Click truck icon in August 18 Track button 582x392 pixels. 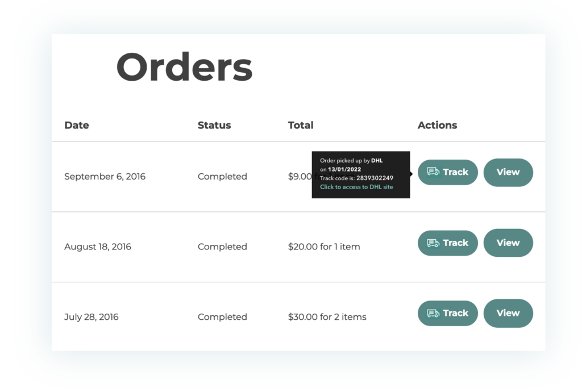433,243
